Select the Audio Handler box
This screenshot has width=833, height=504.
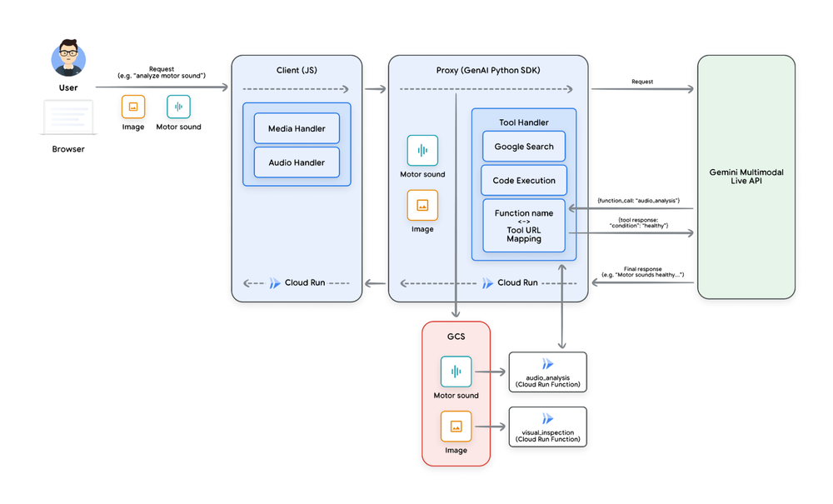click(x=297, y=162)
